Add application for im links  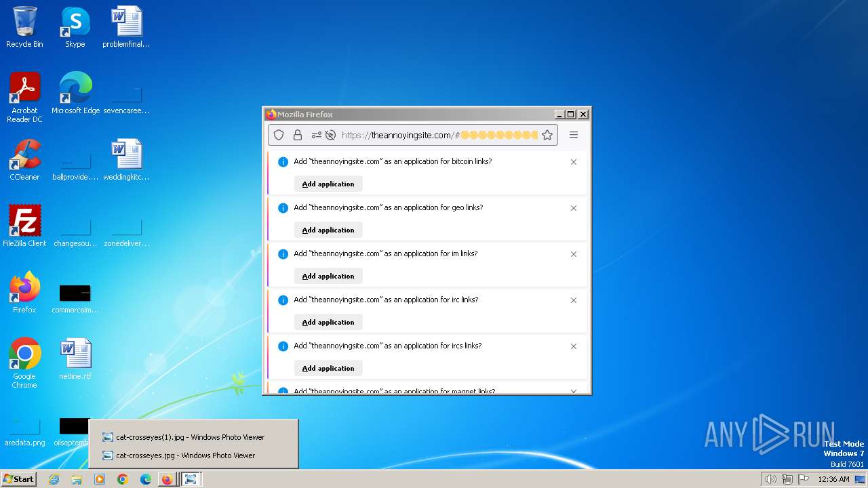tap(328, 276)
